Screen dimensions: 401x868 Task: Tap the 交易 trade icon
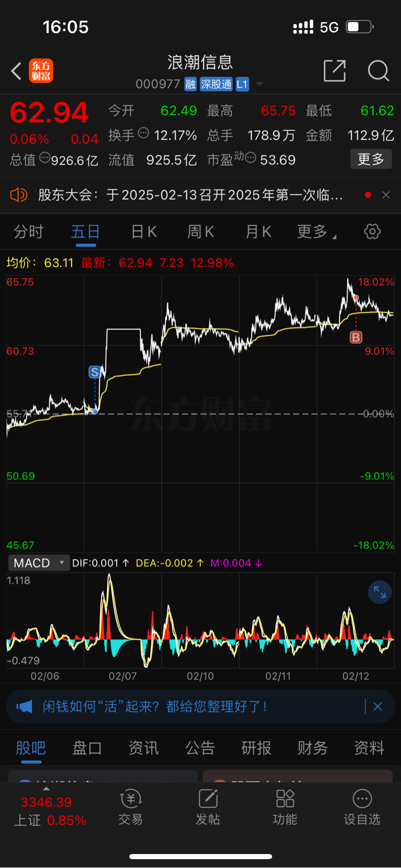[x=131, y=808]
